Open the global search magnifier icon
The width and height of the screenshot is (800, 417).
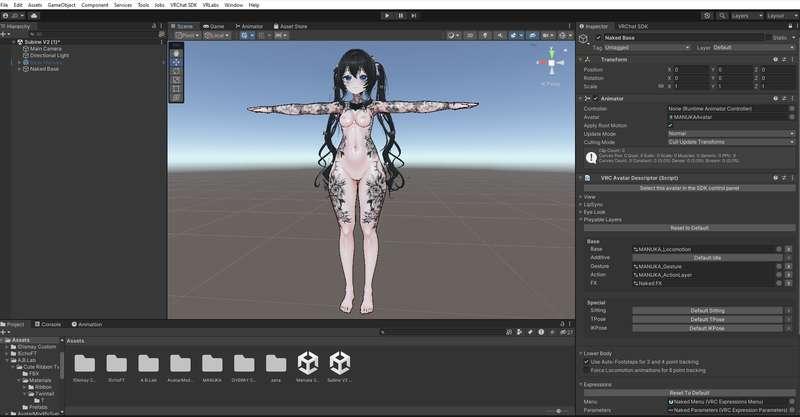coord(722,16)
